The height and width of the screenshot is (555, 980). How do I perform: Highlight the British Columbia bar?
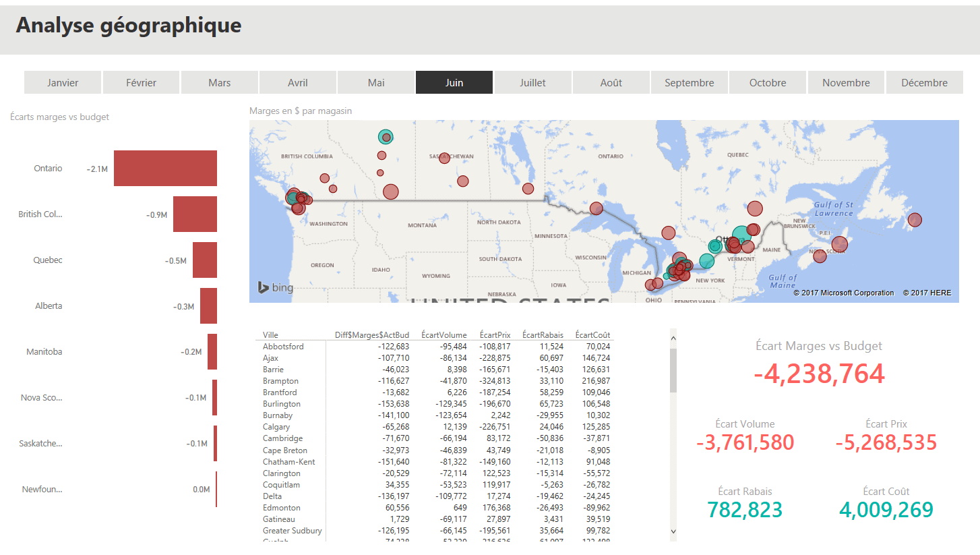(195, 214)
